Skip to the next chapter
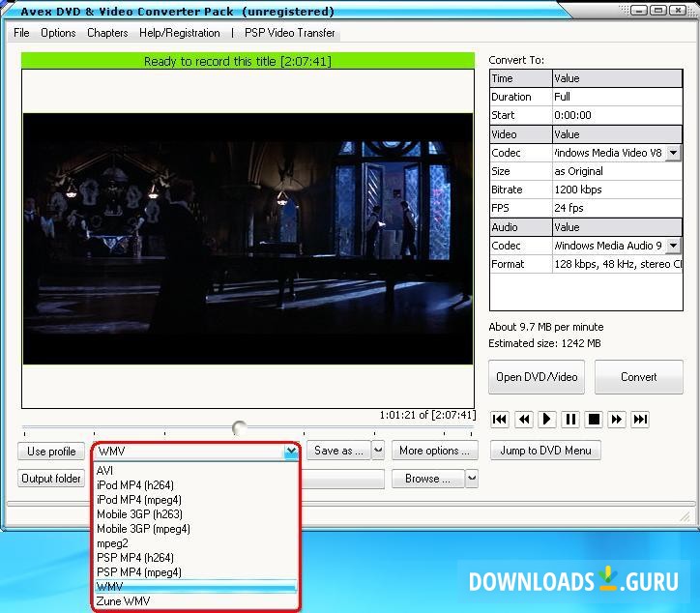 tap(640, 420)
